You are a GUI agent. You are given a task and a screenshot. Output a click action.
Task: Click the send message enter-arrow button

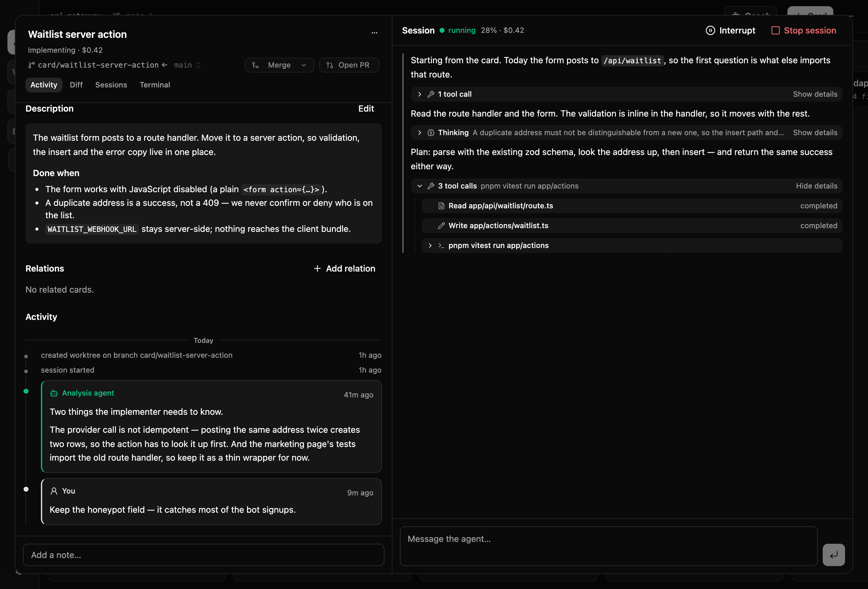point(833,555)
